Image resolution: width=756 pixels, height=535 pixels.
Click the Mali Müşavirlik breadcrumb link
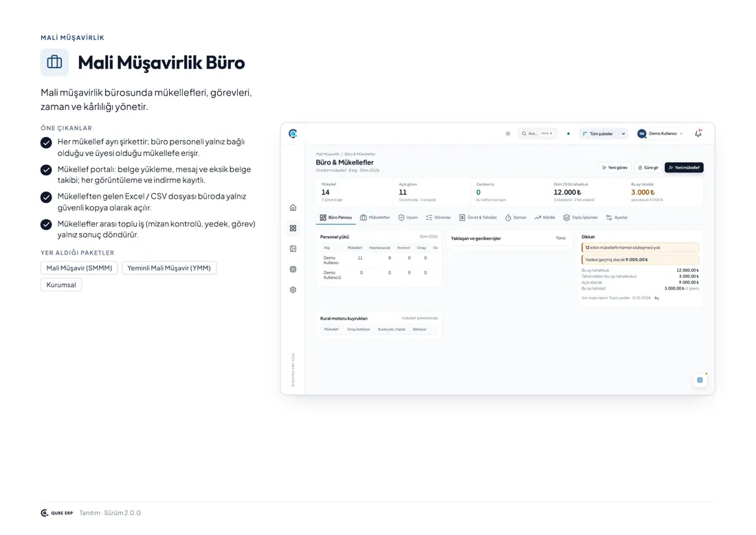click(x=327, y=154)
